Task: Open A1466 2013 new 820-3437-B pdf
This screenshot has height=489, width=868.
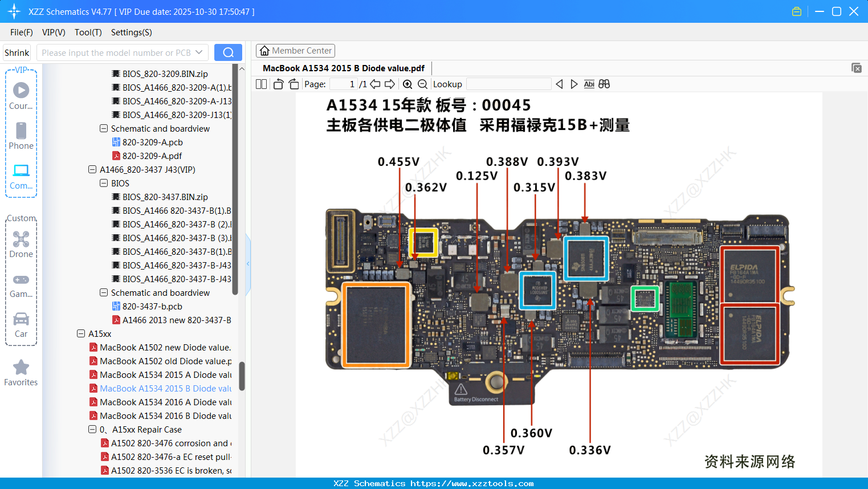Action: pyautogui.click(x=172, y=320)
